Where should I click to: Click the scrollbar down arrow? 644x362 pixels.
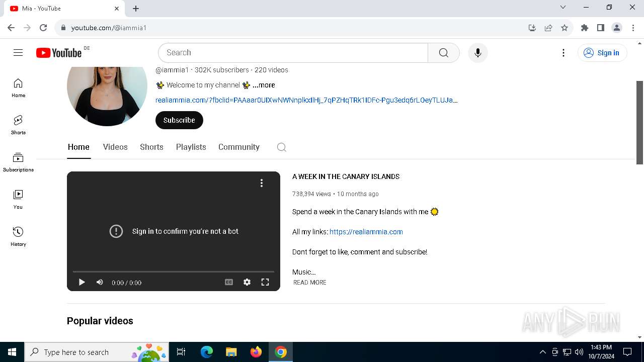[640, 337]
